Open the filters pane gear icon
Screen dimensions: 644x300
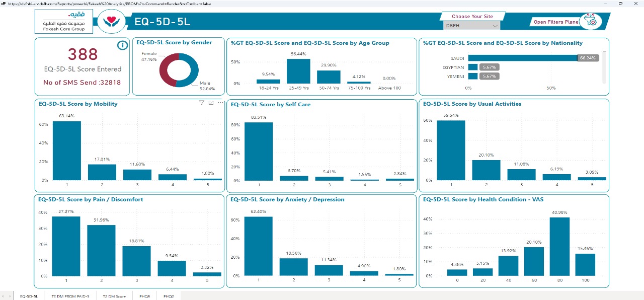(591, 21)
